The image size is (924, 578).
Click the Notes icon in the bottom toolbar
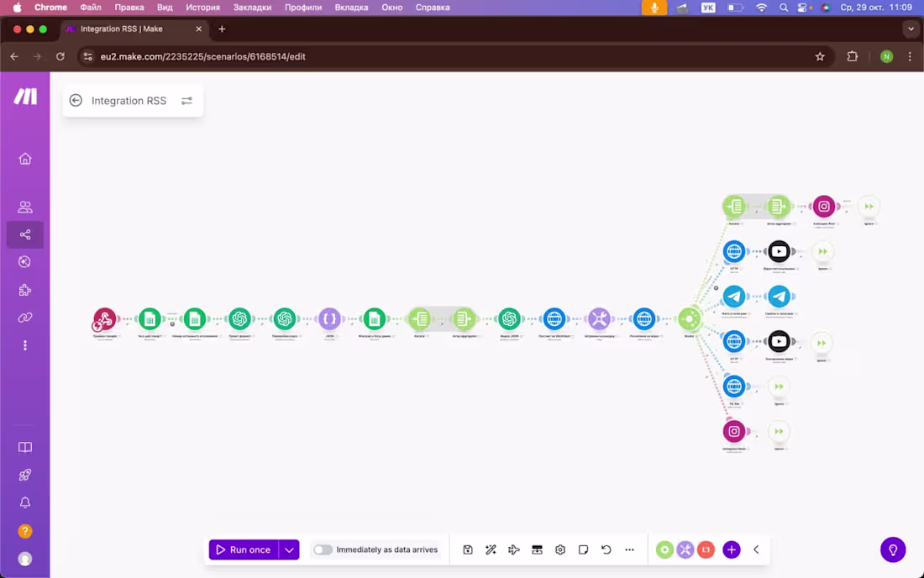pyautogui.click(x=584, y=549)
